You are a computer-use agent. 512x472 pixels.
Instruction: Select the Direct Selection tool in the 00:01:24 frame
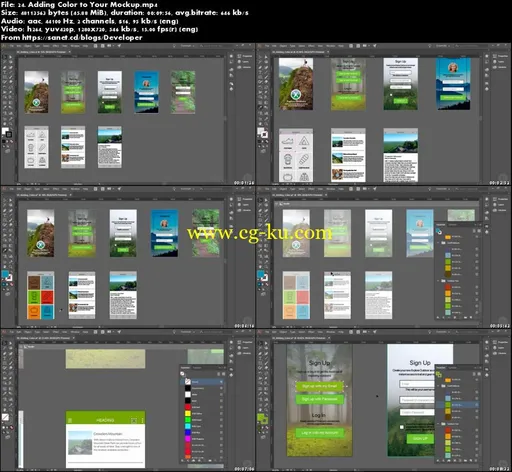[11, 57]
